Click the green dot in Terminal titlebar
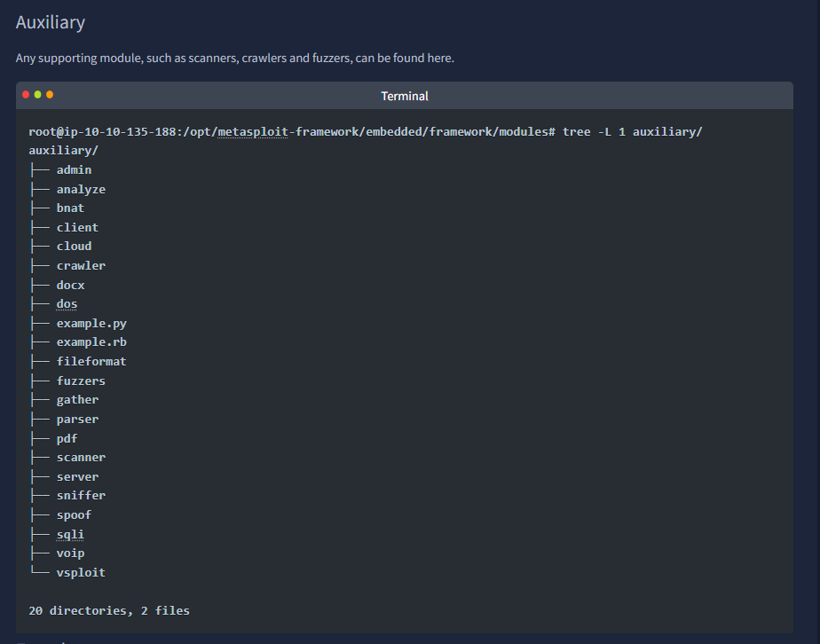 (x=37, y=95)
